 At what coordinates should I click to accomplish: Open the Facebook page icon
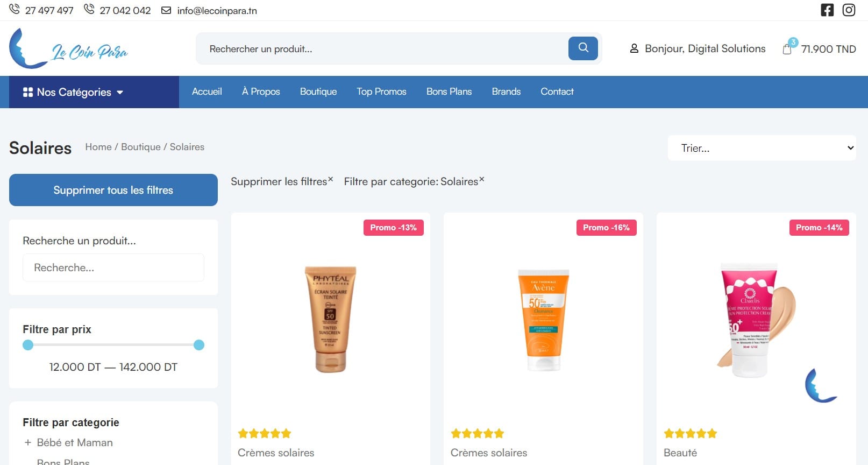(x=827, y=10)
